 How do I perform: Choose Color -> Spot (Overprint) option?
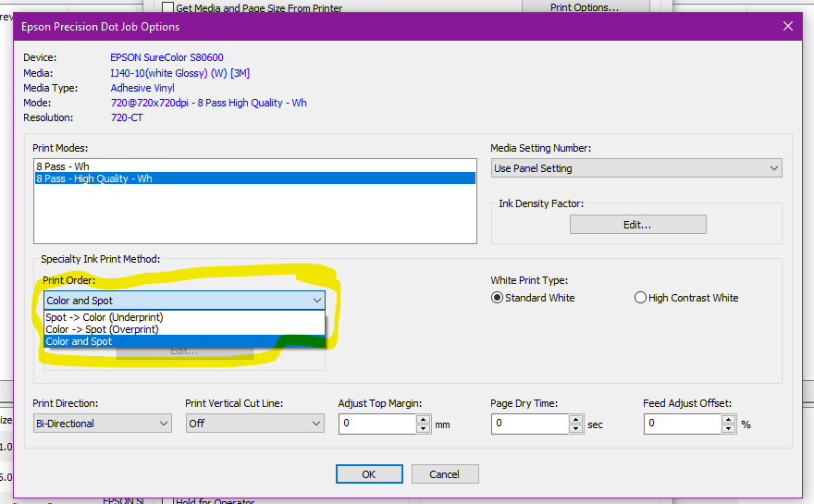(184, 329)
